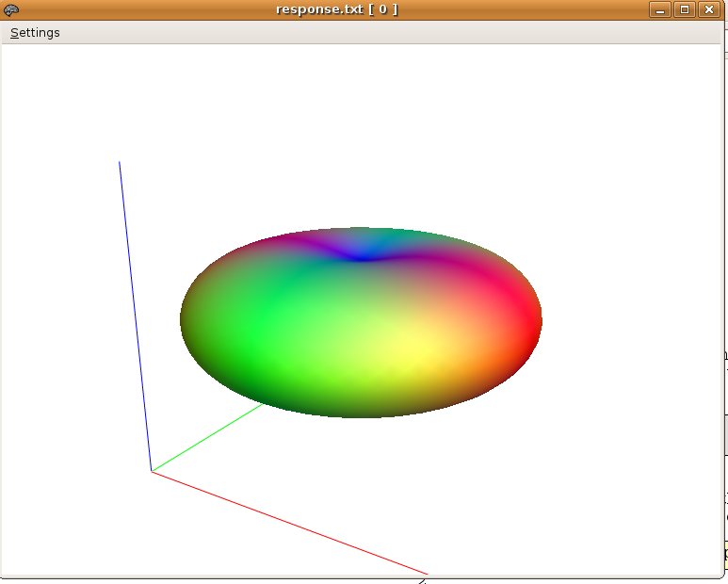Click the response.txt [ 0 ] title text
Viewport: 728px width, 584px height.
336,9
